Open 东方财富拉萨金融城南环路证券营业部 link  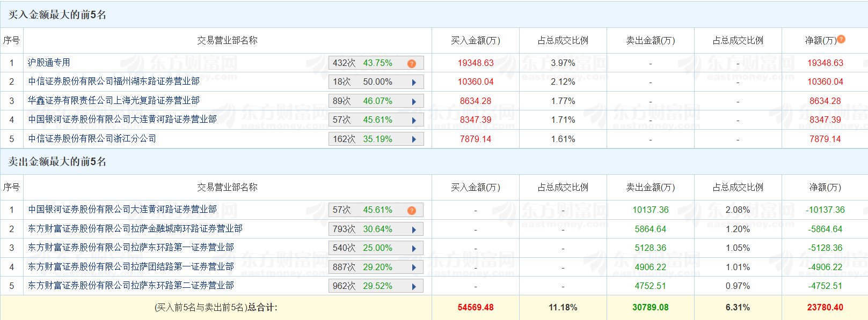(x=135, y=229)
